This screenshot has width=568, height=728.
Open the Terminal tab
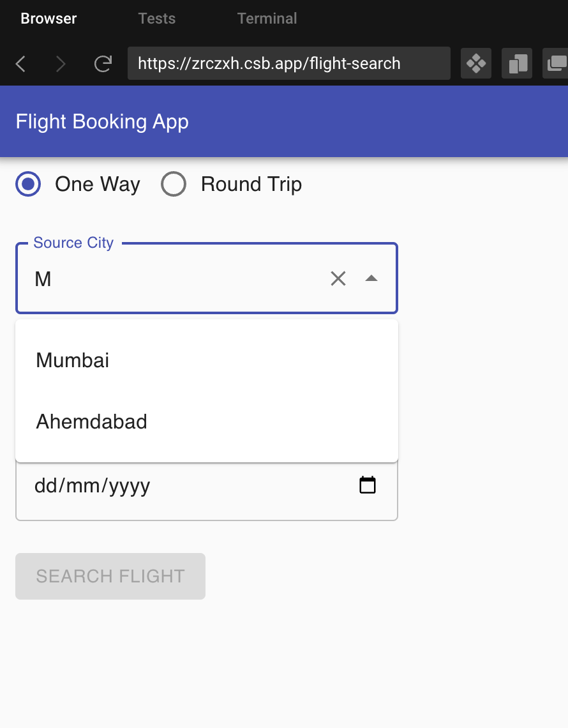point(267,19)
